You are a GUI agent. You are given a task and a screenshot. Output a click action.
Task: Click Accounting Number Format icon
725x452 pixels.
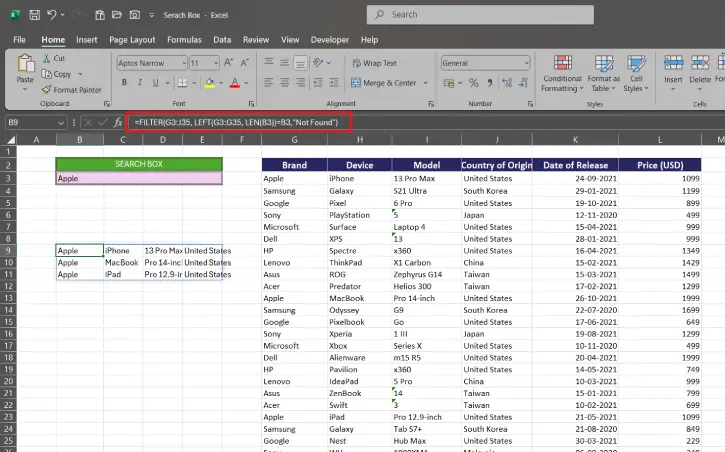[449, 83]
